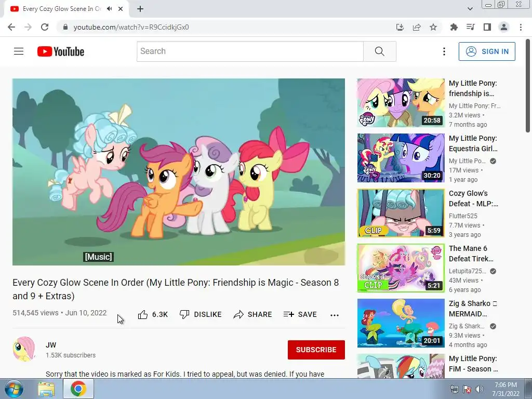
Task: Mute the tab via the speaker icon
Action: [x=109, y=9]
